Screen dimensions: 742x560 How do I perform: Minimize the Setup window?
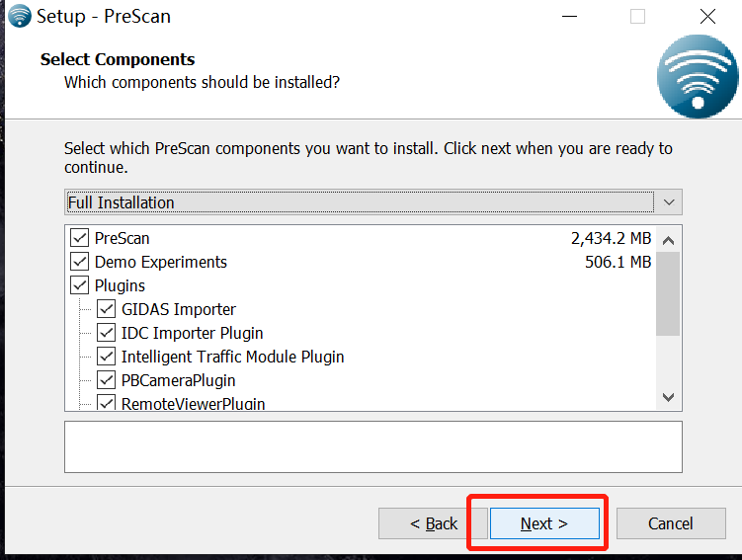point(569,17)
